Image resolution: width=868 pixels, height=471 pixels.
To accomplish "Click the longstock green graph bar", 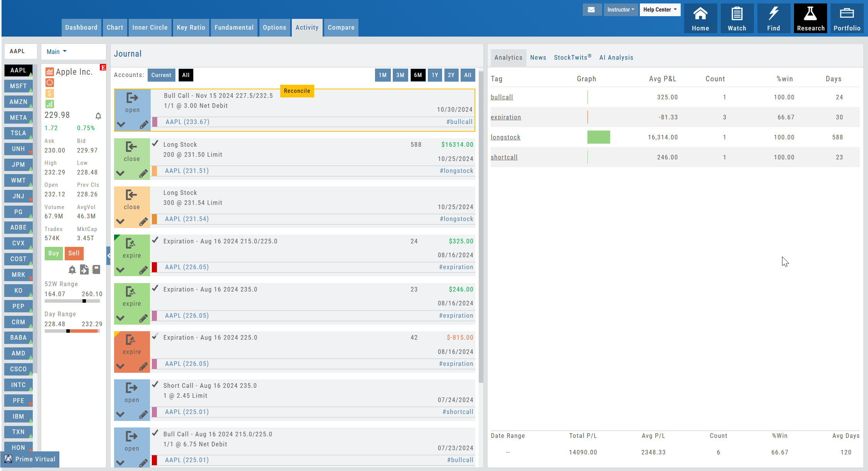I will (599, 137).
